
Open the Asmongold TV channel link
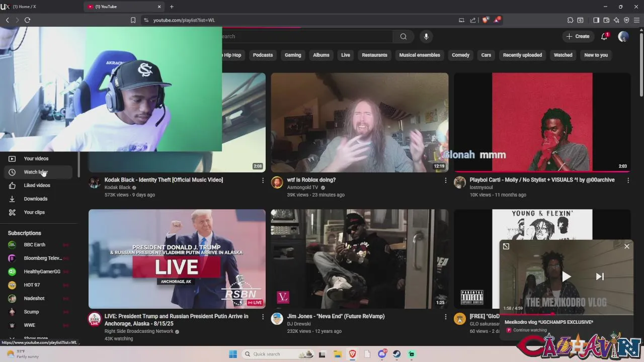pyautogui.click(x=302, y=188)
